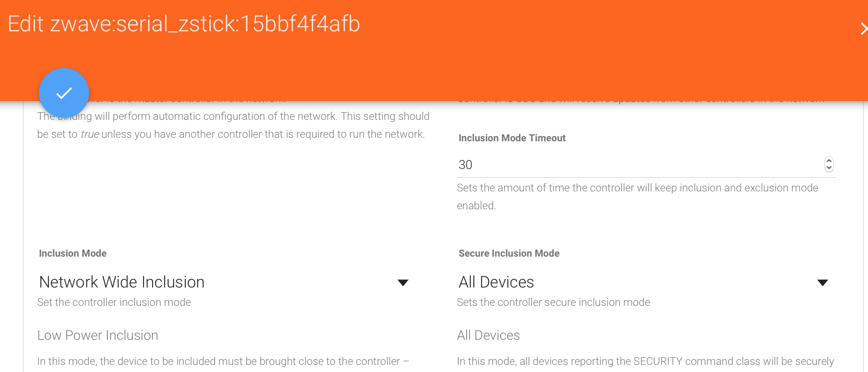Close the Edit zwave dialog
Screen dimensions: 868x372
[864, 29]
